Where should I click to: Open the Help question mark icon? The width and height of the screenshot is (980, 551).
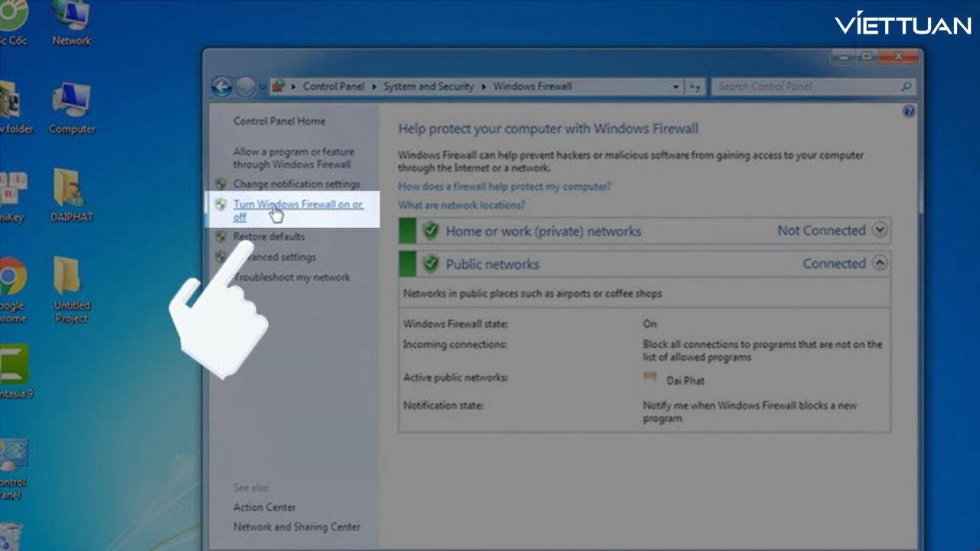click(909, 112)
